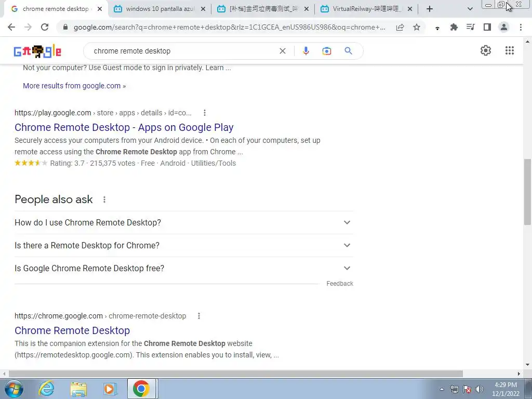Click the Feedback link

pos(340,284)
